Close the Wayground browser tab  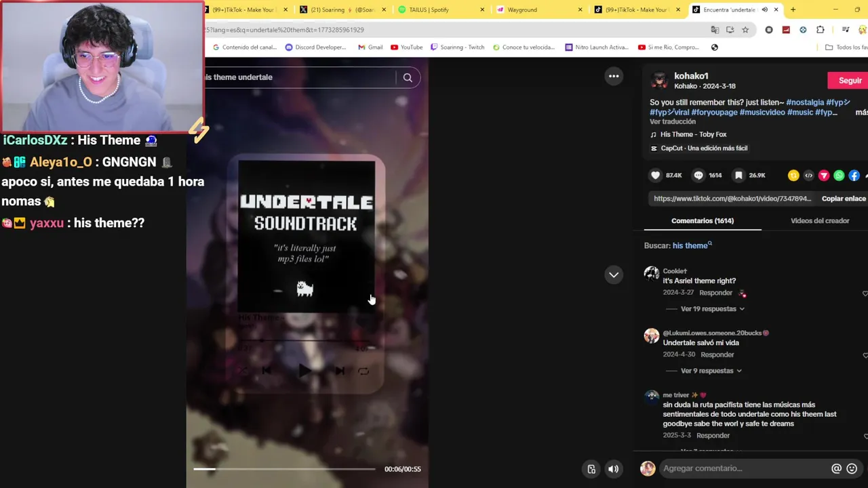point(580,9)
